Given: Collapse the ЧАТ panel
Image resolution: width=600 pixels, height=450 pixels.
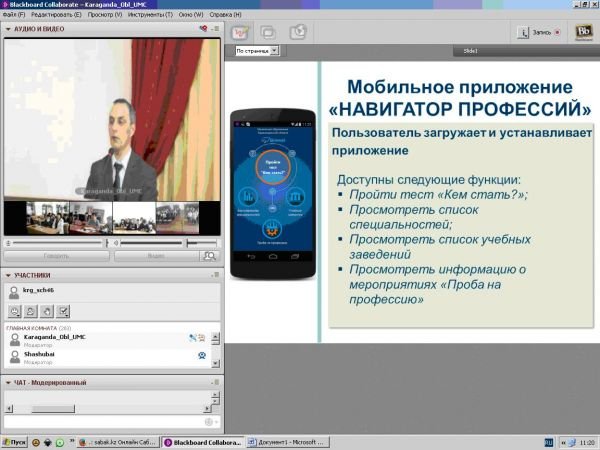Looking at the screenshot, I should click(x=9, y=382).
